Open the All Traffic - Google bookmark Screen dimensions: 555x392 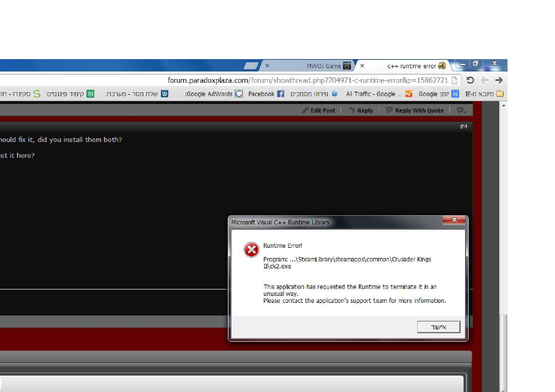coord(379,94)
